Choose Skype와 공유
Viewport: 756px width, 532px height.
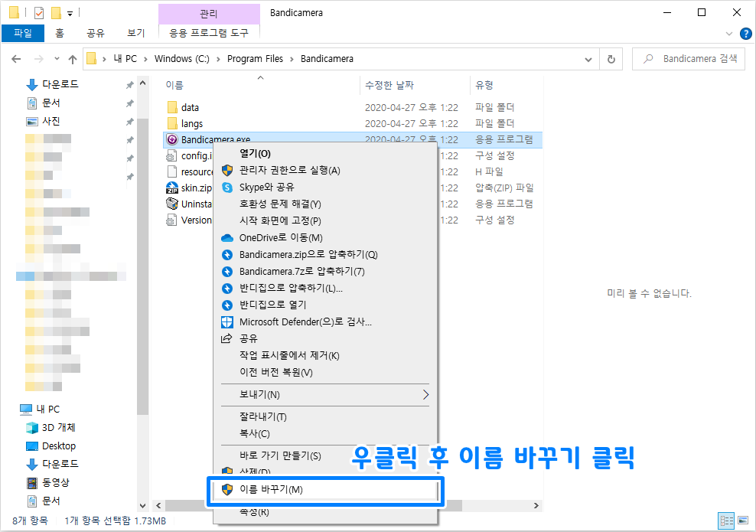coord(325,187)
